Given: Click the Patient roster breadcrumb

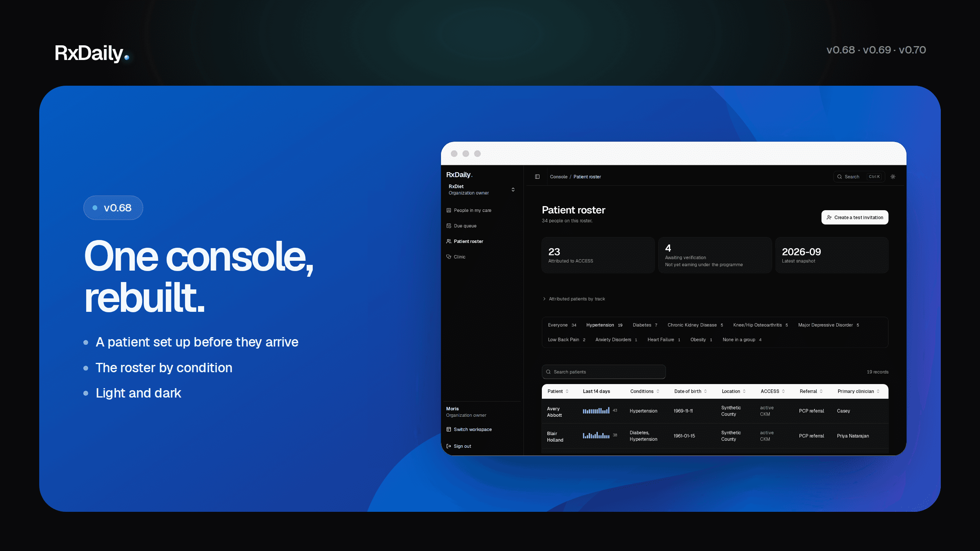Looking at the screenshot, I should (587, 177).
